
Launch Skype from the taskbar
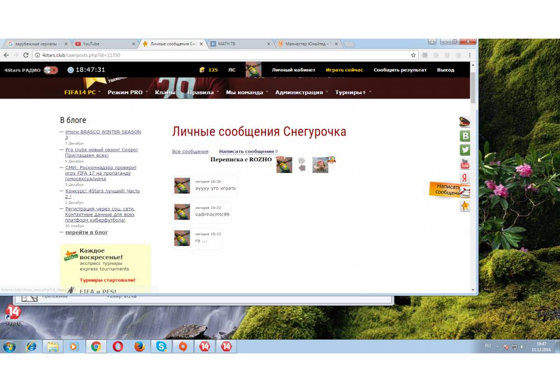161,347
